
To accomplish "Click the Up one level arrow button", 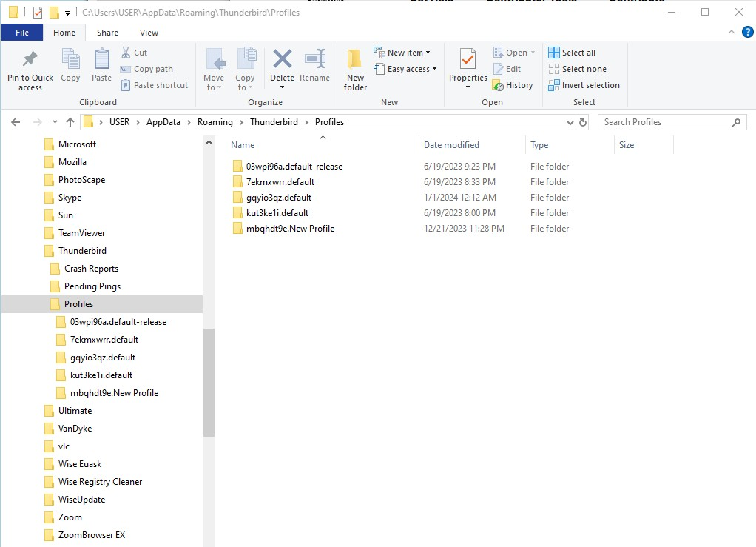I will point(70,122).
